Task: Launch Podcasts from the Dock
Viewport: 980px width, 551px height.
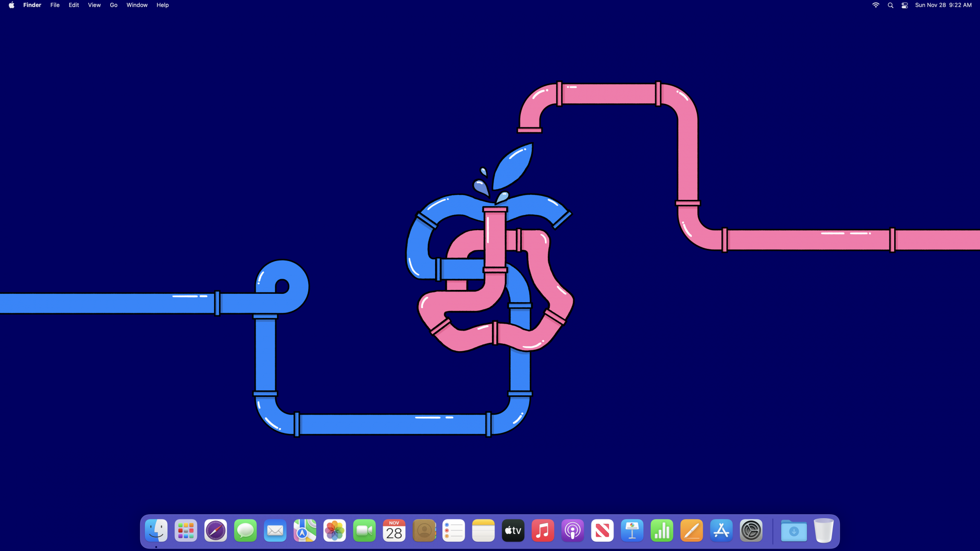Action: pyautogui.click(x=572, y=531)
